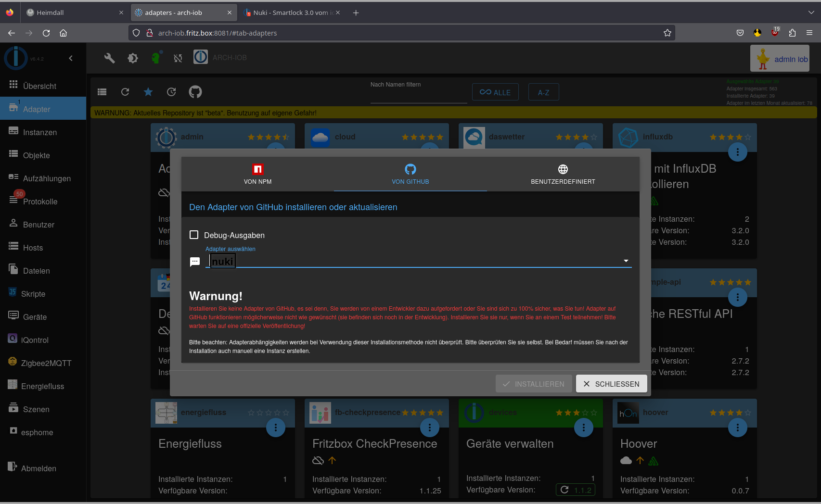The image size is (821, 504).
Task: Enable the Debug-Ausgaben checkbox
Action: pos(194,235)
